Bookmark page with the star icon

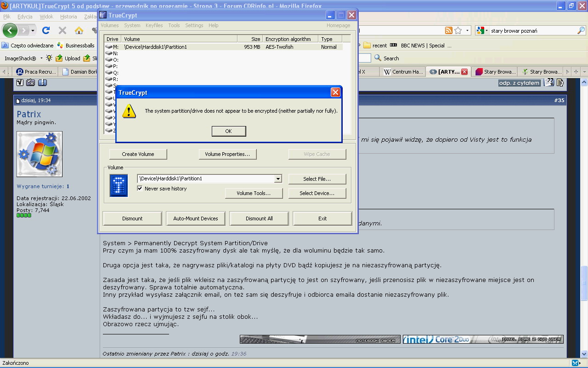point(458,31)
